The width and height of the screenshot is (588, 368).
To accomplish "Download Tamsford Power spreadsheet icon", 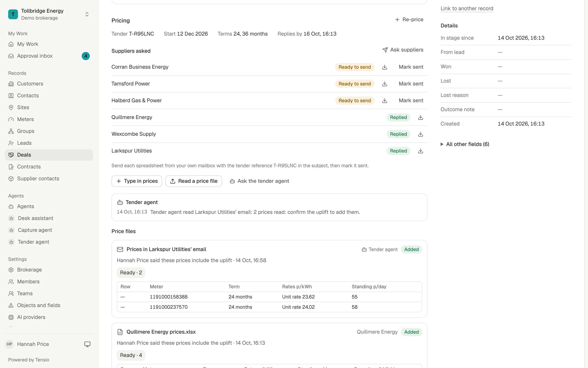I will (x=384, y=84).
